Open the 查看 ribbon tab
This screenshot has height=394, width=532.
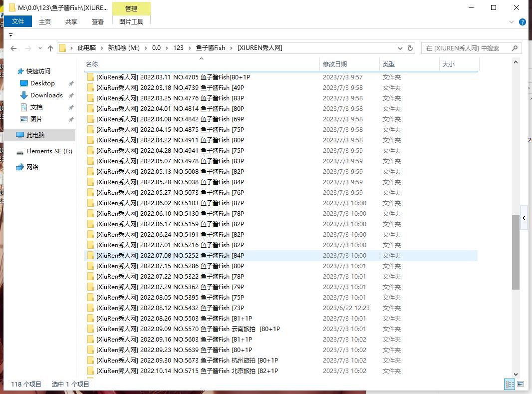click(x=98, y=21)
